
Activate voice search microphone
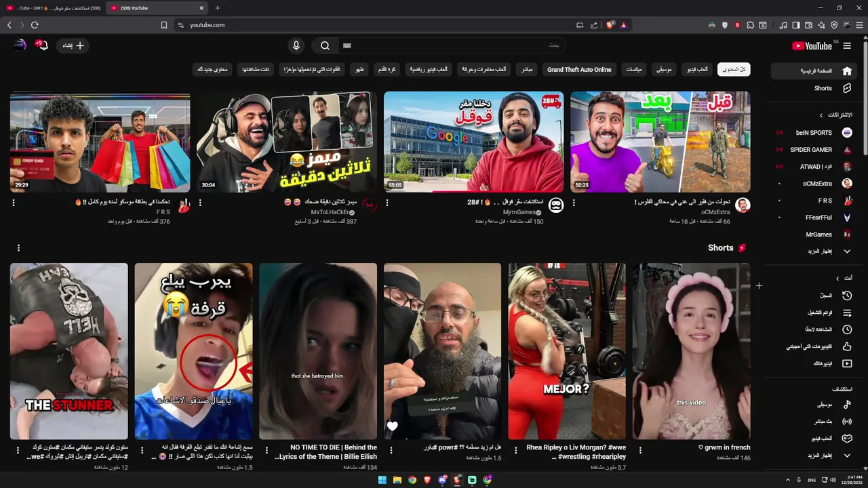pos(296,45)
